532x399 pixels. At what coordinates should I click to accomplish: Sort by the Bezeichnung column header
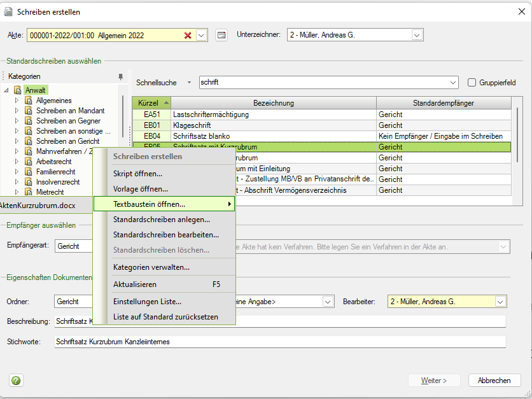(x=274, y=103)
